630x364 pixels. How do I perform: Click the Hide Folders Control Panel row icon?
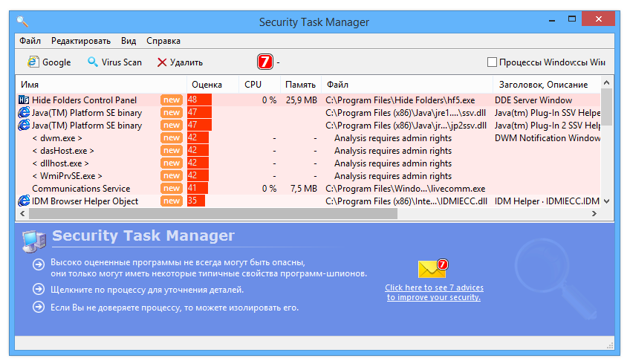[x=24, y=100]
